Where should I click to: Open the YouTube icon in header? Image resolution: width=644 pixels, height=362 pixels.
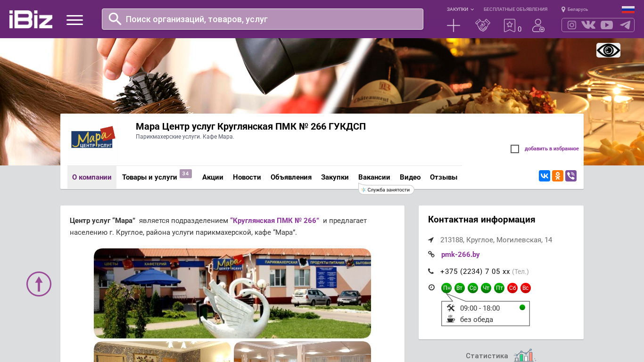(607, 25)
